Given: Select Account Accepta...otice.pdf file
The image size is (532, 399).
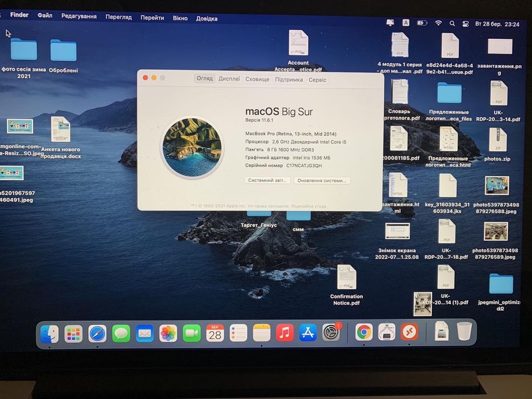Looking at the screenshot, I should click(x=298, y=43).
